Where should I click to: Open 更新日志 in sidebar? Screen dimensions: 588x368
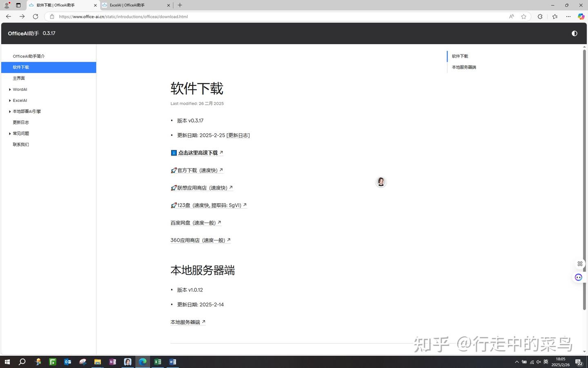click(21, 122)
